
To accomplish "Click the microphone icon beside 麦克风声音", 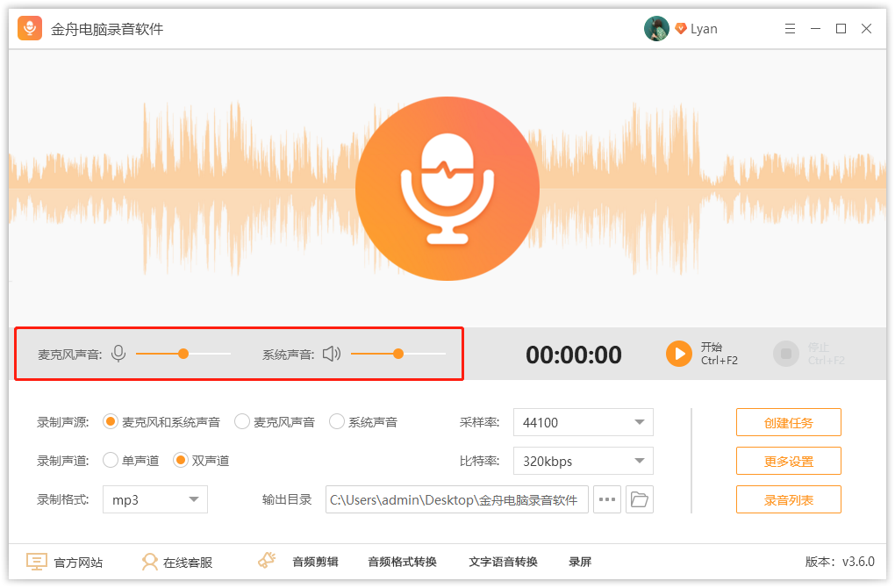I will [x=118, y=354].
